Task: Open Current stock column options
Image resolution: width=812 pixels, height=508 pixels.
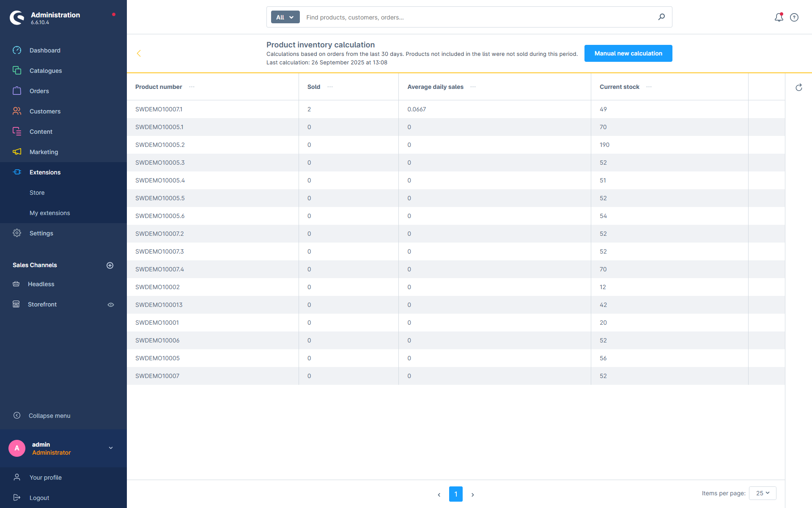Action: click(x=649, y=87)
